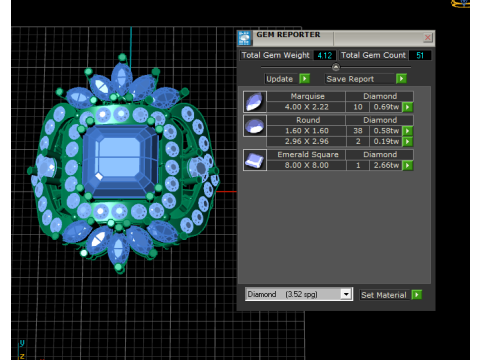480x360 pixels.
Task: Click the Gem Reporter title bar text
Action: [288, 35]
